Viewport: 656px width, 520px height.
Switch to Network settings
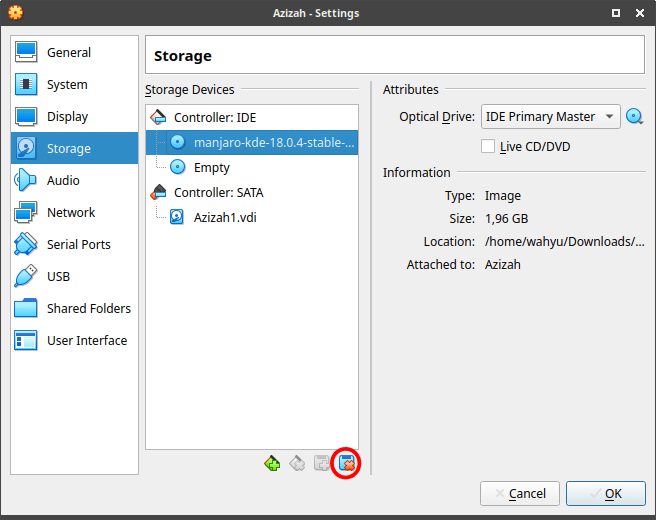click(71, 213)
